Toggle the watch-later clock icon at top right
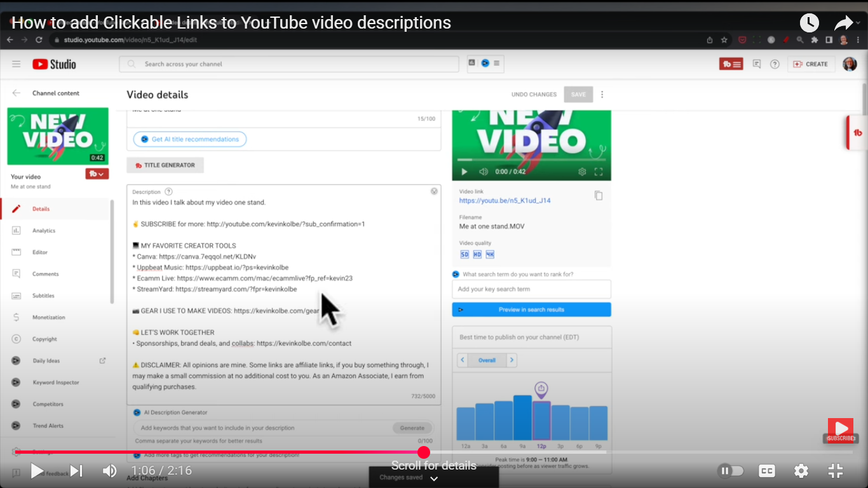 809,22
